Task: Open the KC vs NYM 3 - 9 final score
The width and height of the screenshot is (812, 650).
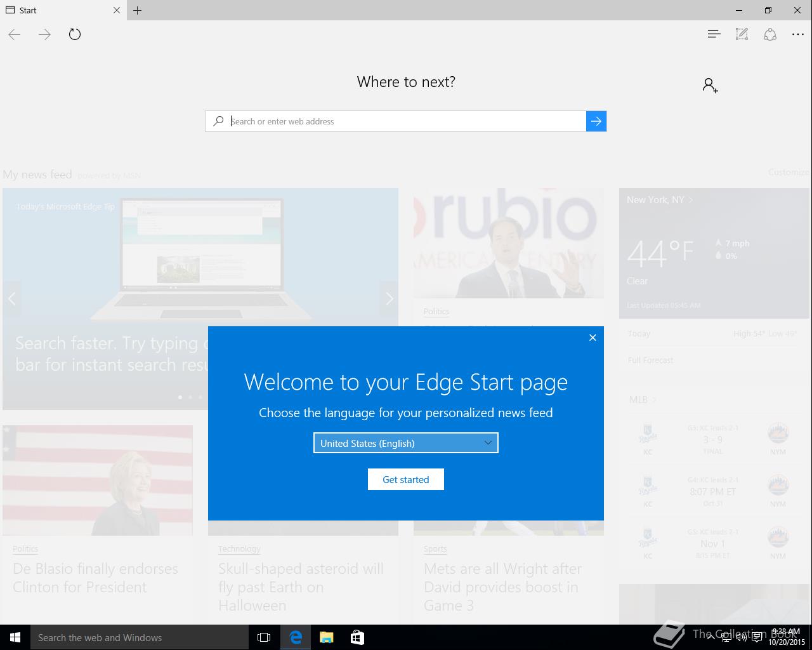Action: (712, 439)
